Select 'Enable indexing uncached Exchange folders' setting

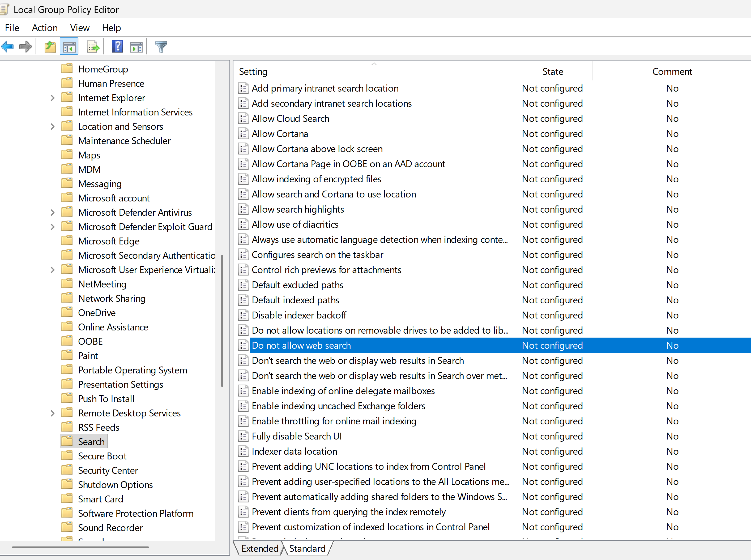point(338,406)
